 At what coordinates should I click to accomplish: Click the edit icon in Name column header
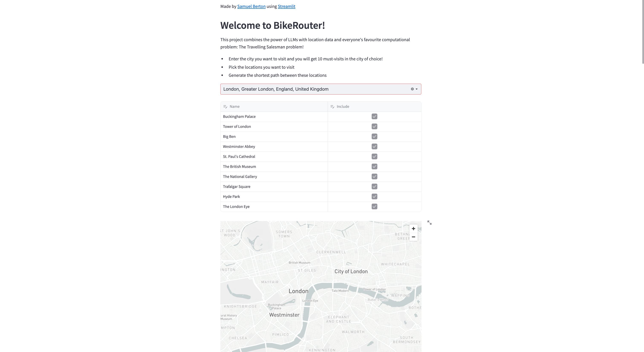pyautogui.click(x=225, y=107)
